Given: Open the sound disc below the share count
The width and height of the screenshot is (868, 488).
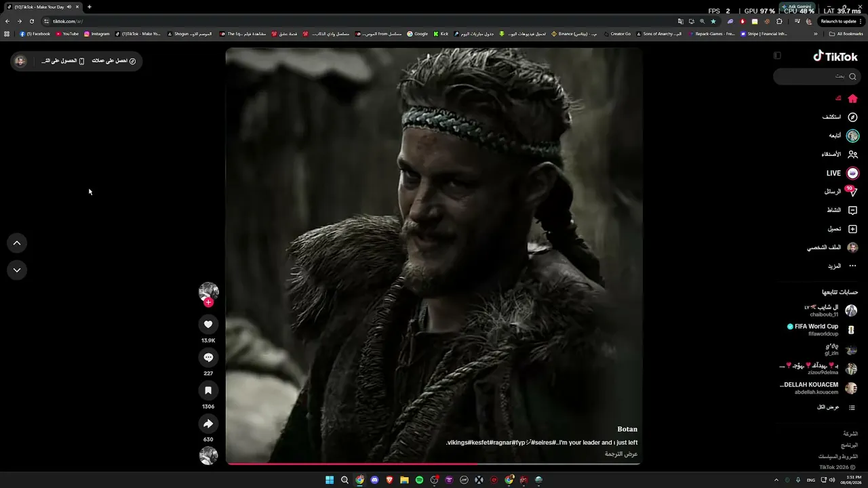Looking at the screenshot, I should click(208, 455).
